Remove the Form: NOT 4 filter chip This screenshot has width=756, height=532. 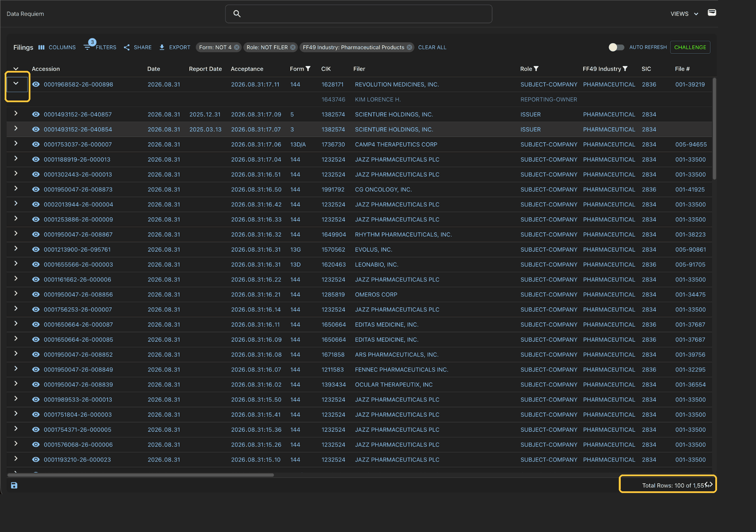[237, 47]
